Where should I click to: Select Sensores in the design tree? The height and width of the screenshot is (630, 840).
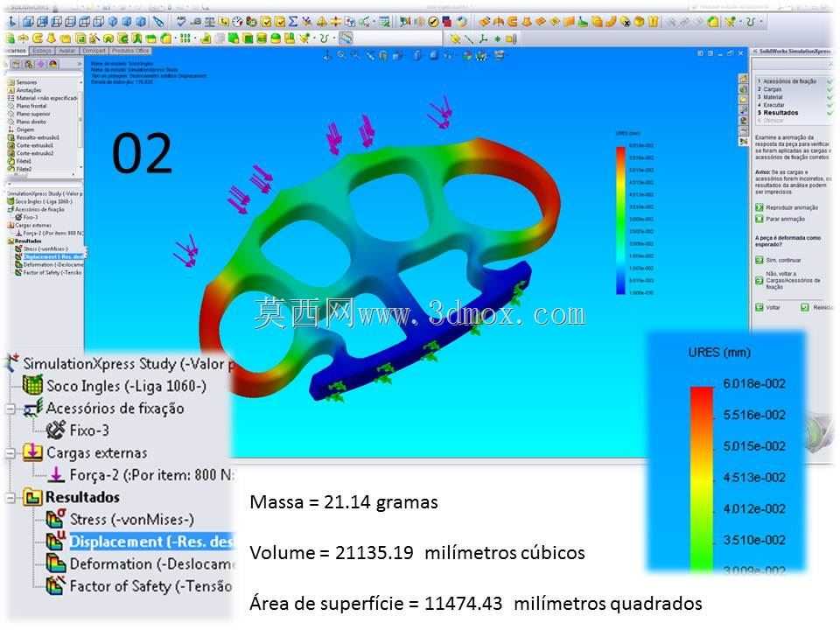[22, 82]
